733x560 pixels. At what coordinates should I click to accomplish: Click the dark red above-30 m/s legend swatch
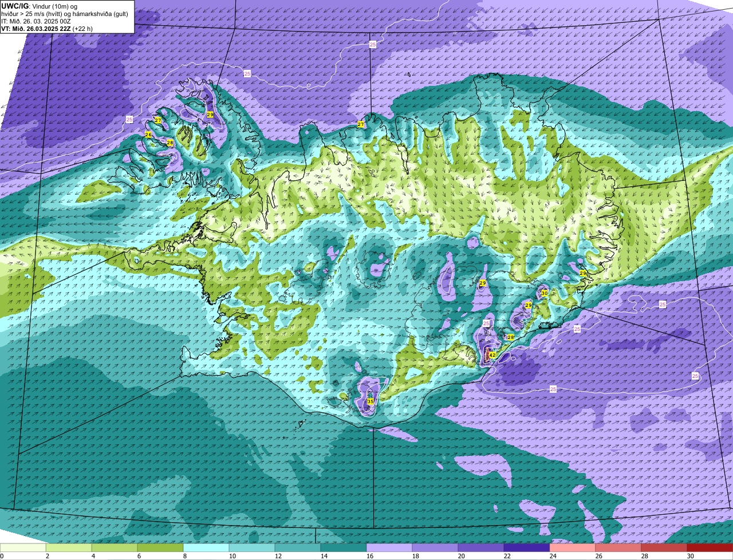pyautogui.click(x=710, y=547)
